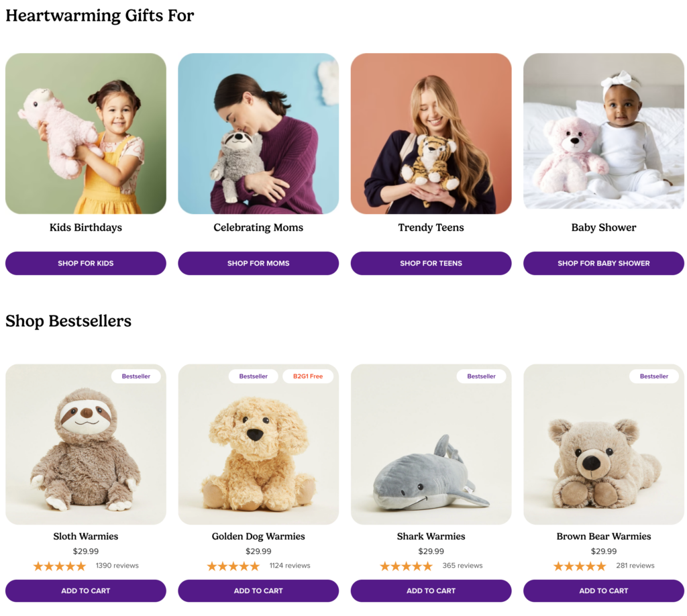Open the Kids Birthdays category photo
The height and width of the screenshot is (616, 687).
coord(86,134)
